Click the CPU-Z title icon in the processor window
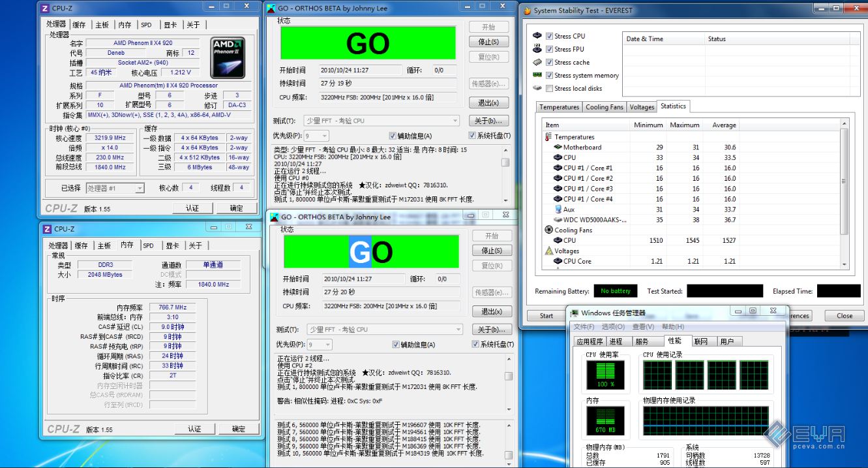Image resolution: width=868 pixels, height=468 pixels. pos(45,8)
